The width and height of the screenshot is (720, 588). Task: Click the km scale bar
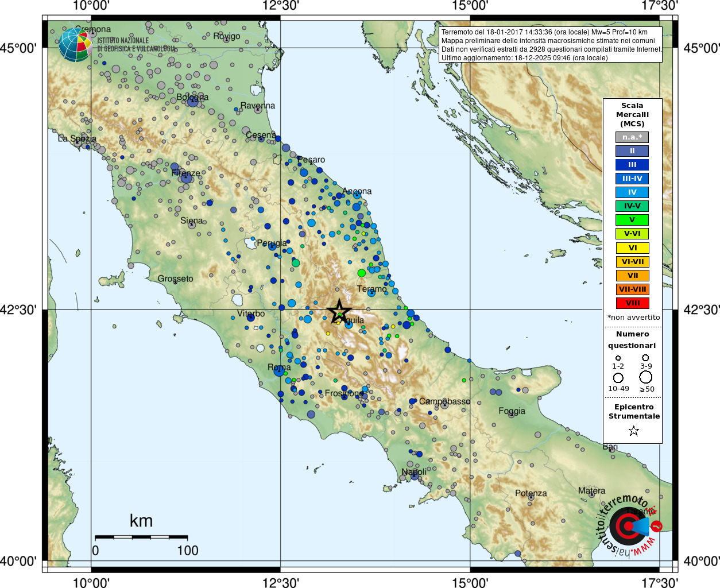(141, 537)
